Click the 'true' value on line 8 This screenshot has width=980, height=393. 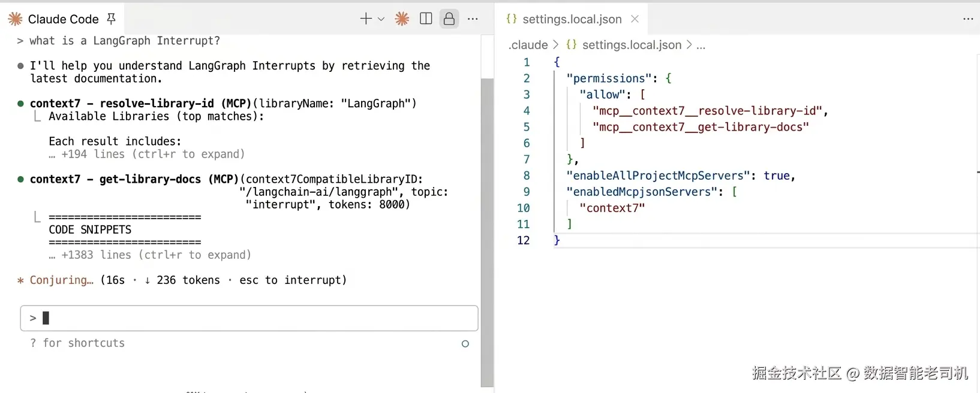(x=777, y=176)
